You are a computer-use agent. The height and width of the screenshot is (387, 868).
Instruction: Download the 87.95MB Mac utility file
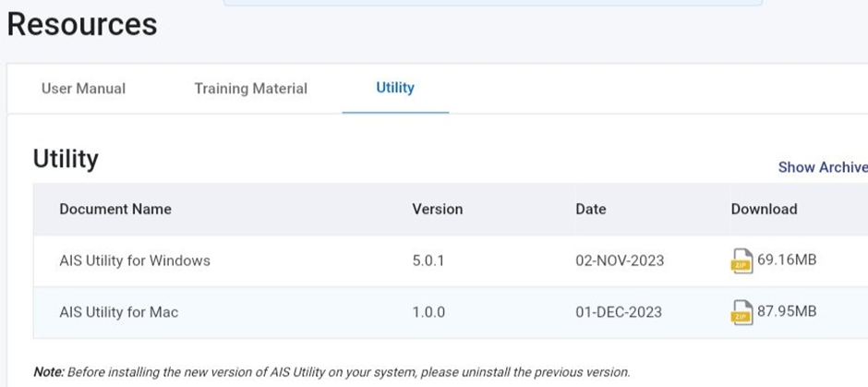click(x=787, y=311)
